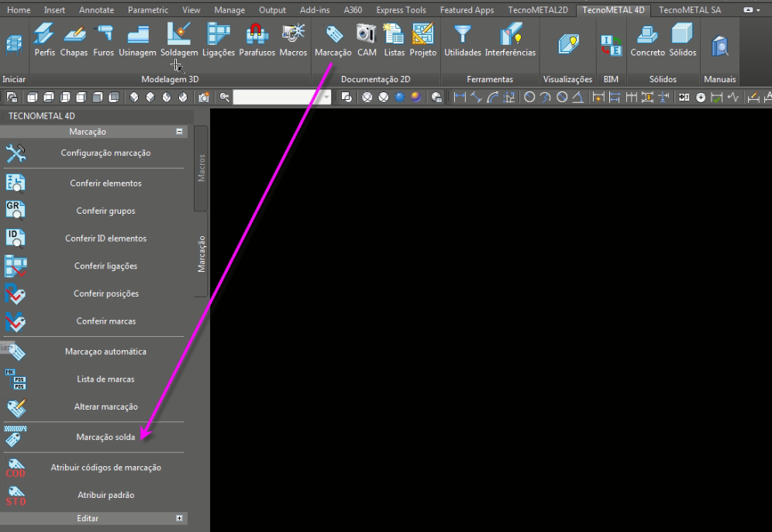Open the Sólidos tool
772x532 pixels.
(x=682, y=40)
